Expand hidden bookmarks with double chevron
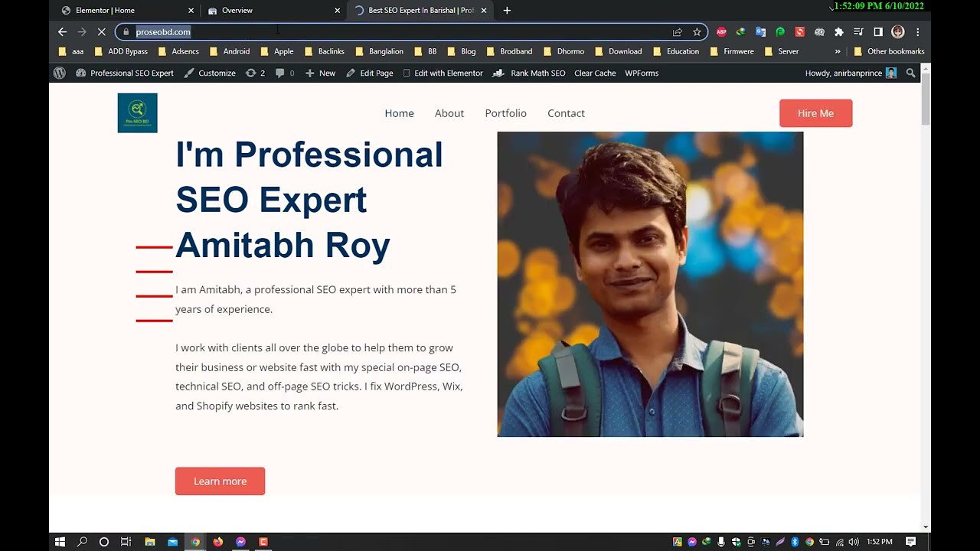This screenshot has height=551, width=980. coord(837,51)
